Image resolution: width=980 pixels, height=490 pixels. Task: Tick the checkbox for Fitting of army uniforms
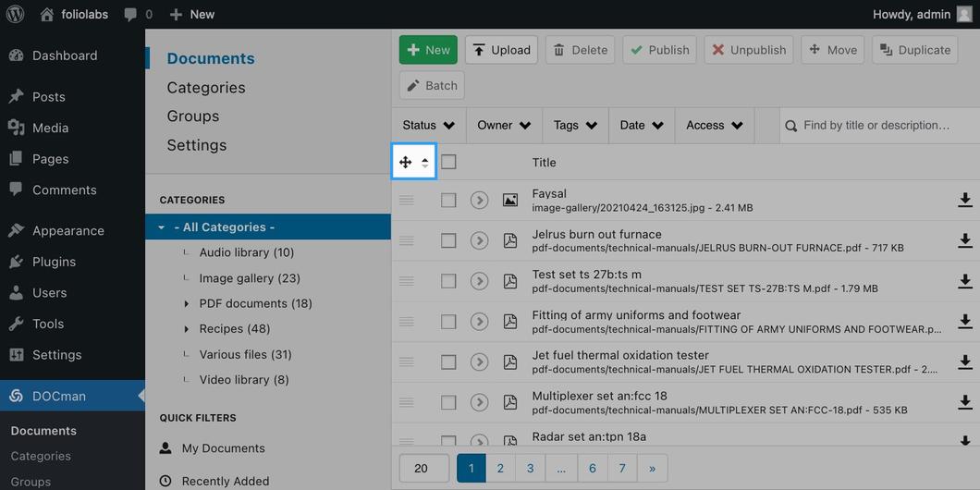click(448, 322)
